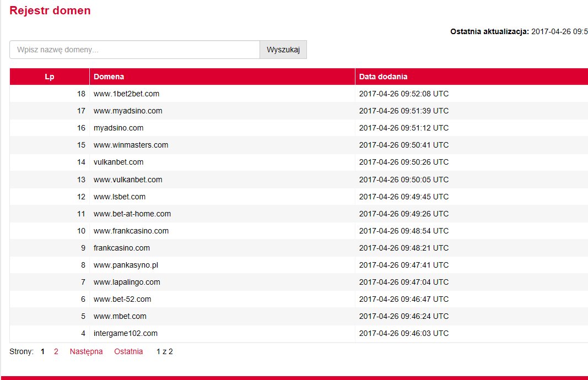This screenshot has width=588, height=380.
Task: Click the domain name search field
Action: tap(134, 50)
